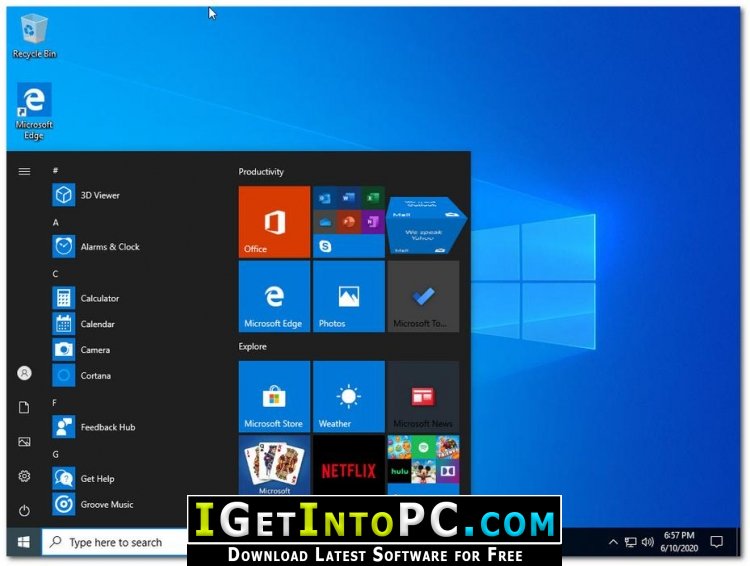The width and height of the screenshot is (750, 566).
Task: Open the volume icon in system tray
Action: (x=648, y=542)
